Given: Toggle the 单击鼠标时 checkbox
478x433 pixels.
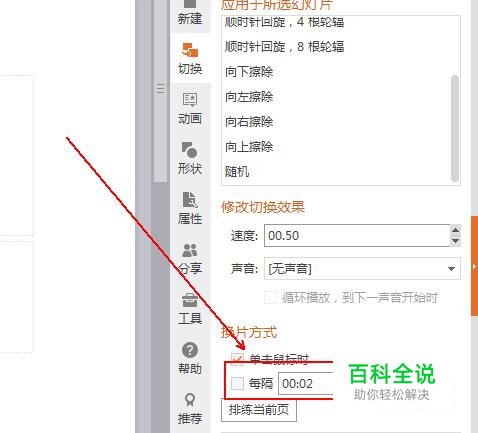Looking at the screenshot, I should 237,359.
